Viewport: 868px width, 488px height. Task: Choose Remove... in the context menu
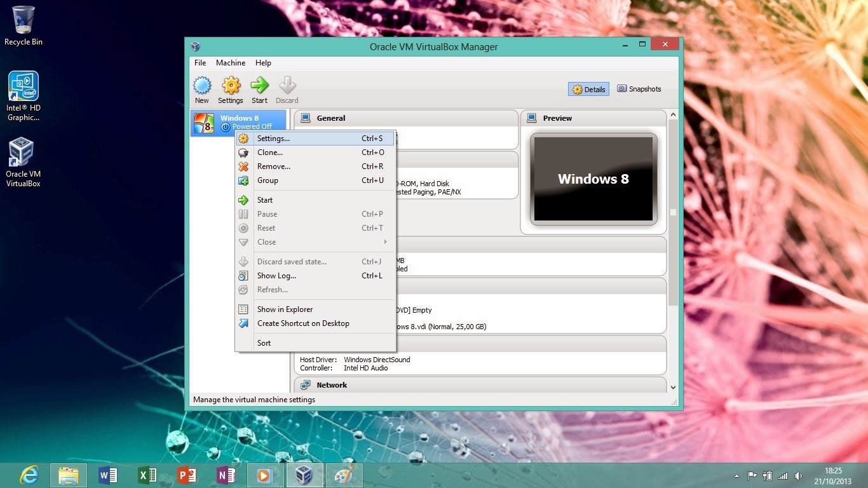[x=315, y=166]
